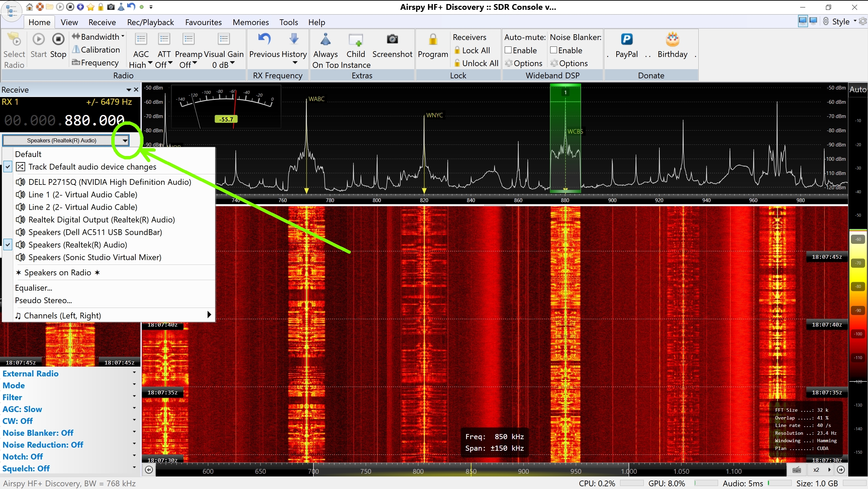Open the Equaliser... menu entry
This screenshot has height=489, width=868.
coord(34,288)
